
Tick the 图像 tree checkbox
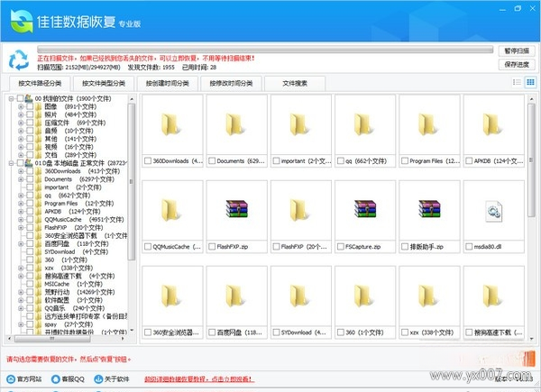[x=30, y=106]
